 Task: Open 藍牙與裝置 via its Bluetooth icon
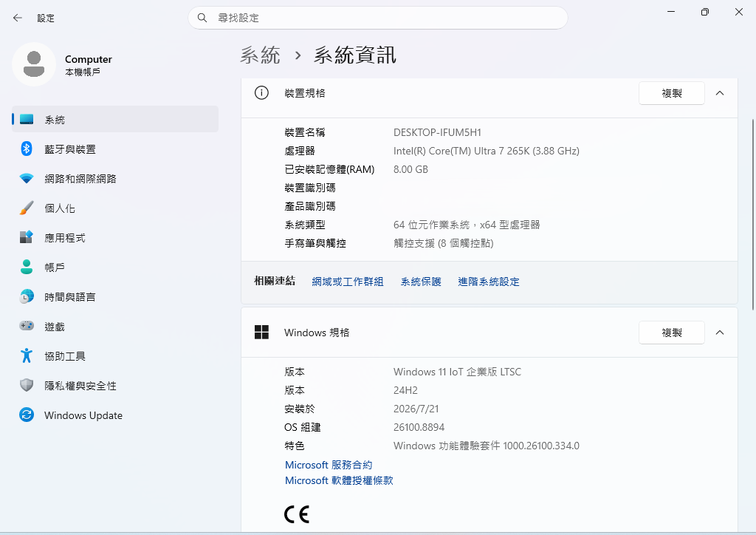pos(27,149)
